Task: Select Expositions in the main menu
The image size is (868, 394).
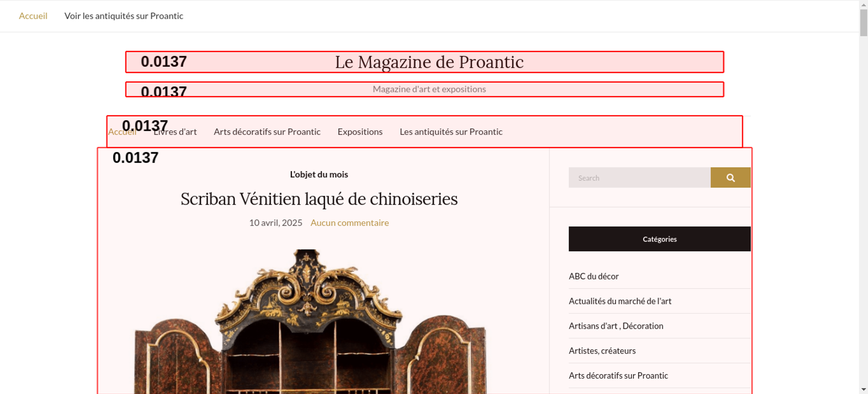Action: (x=360, y=132)
